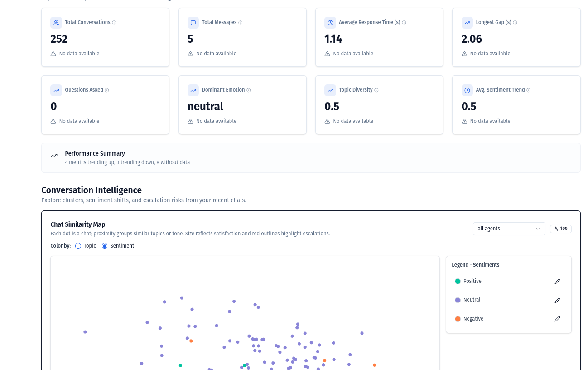Click the Performance Summary trend icon
Viewport: 588px width, 370px height.
coord(54,155)
